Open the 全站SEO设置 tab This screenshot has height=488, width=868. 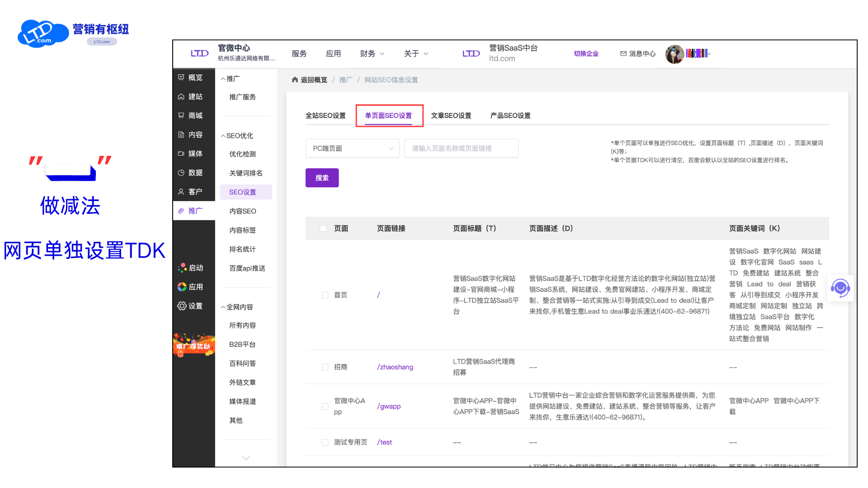327,115
